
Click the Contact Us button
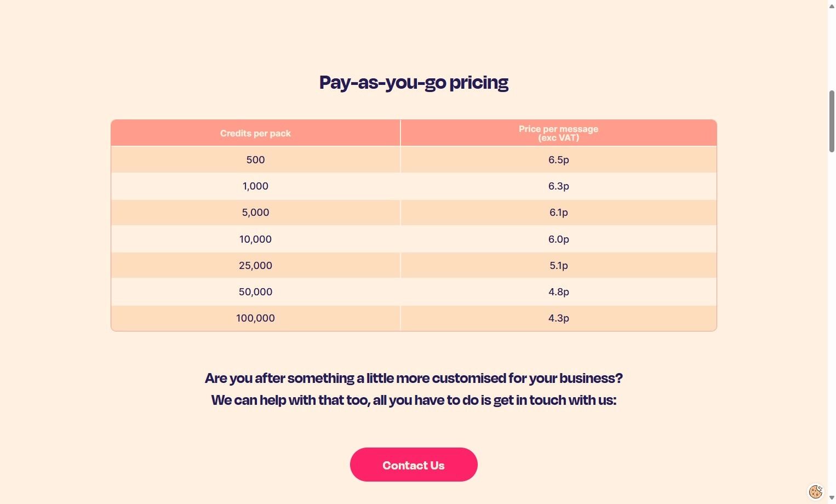(414, 465)
